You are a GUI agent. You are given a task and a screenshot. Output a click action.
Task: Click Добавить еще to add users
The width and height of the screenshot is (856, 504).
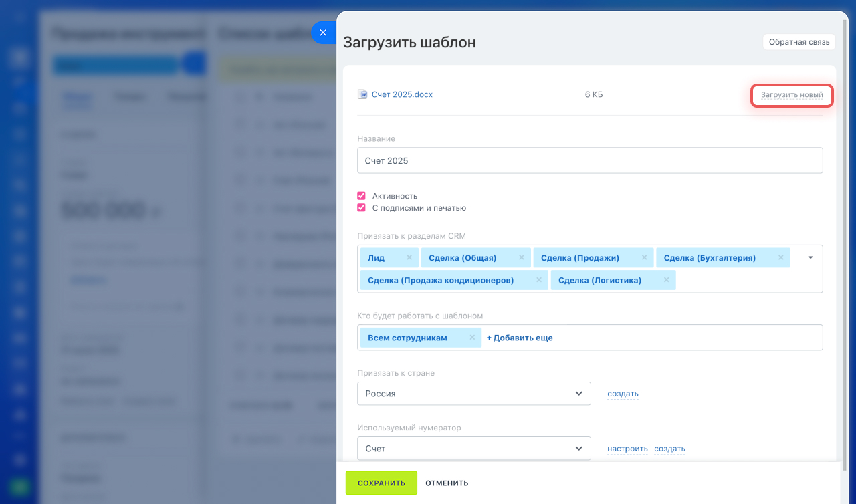click(520, 338)
